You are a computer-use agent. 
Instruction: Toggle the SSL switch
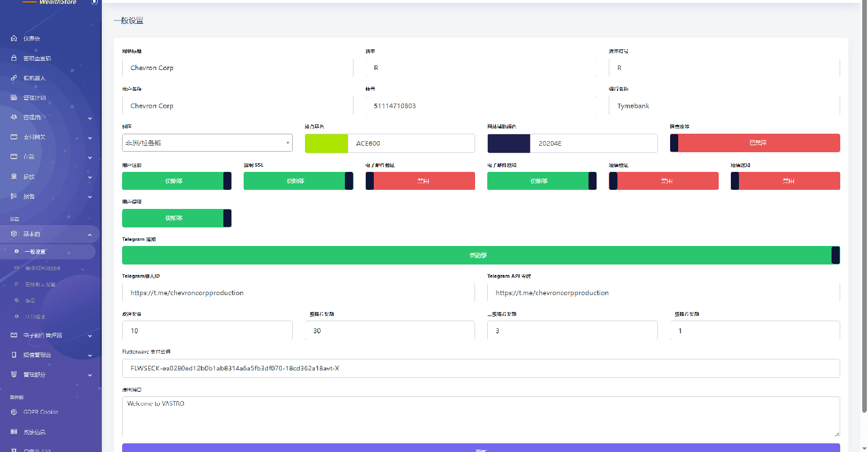point(298,181)
